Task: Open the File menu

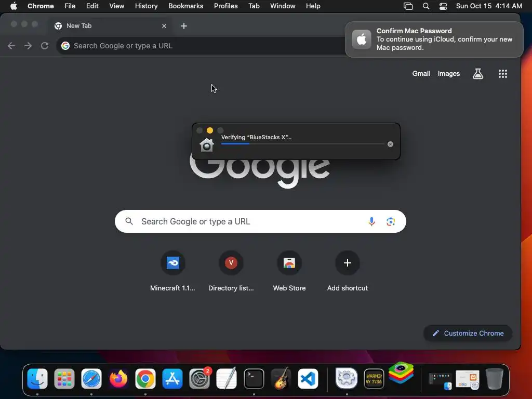Action: click(x=70, y=6)
